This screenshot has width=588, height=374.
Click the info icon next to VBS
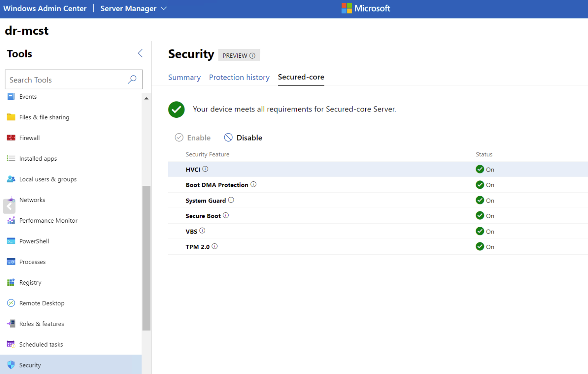[x=202, y=231]
